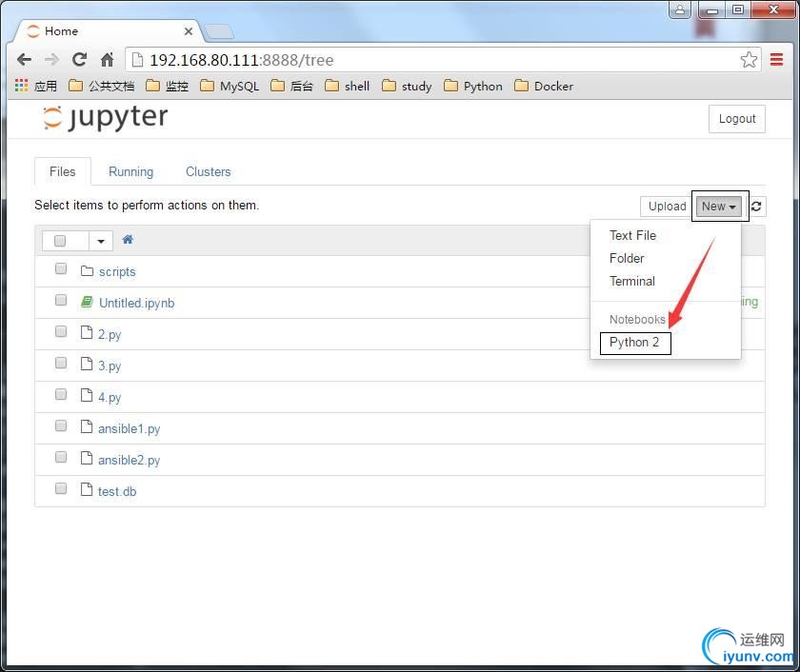Open the 2.py file link
This screenshot has width=800, height=672.
tap(110, 334)
